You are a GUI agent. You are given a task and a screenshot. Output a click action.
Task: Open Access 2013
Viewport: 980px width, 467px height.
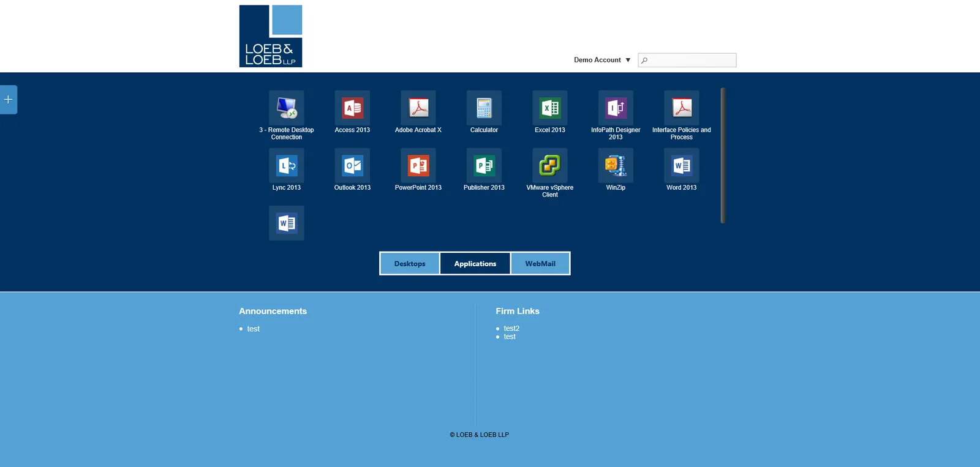pos(352,108)
